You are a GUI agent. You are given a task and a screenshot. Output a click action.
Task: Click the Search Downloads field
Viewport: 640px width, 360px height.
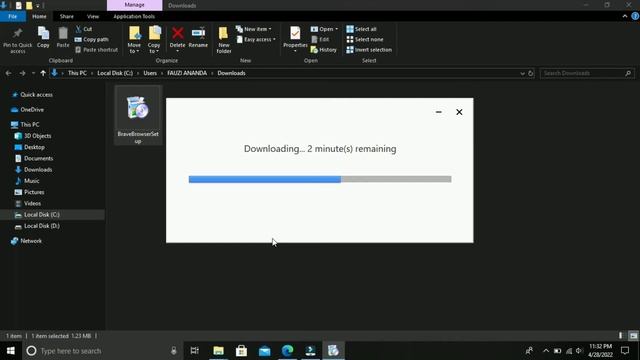(x=587, y=73)
